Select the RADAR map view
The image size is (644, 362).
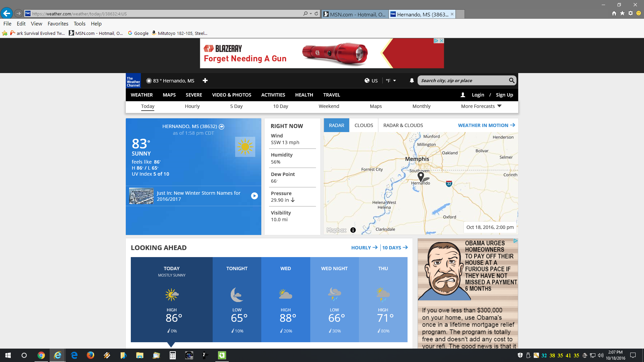[336, 125]
